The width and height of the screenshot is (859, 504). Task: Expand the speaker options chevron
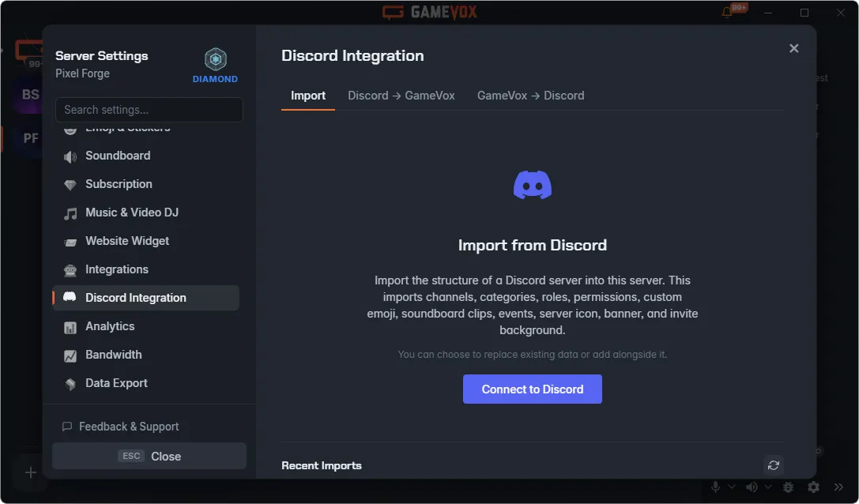coord(768,487)
